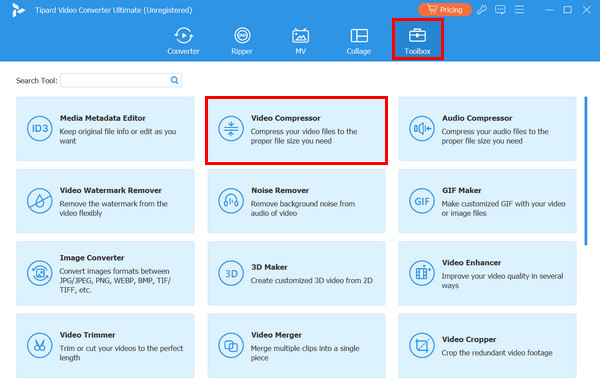Click 'Merge multiple clips into a single piece'

305,353
